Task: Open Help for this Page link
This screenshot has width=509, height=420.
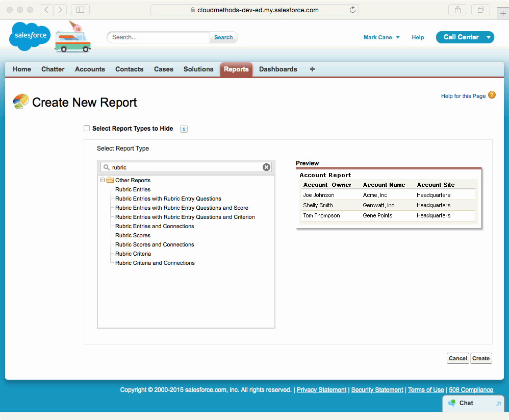Action: [463, 96]
